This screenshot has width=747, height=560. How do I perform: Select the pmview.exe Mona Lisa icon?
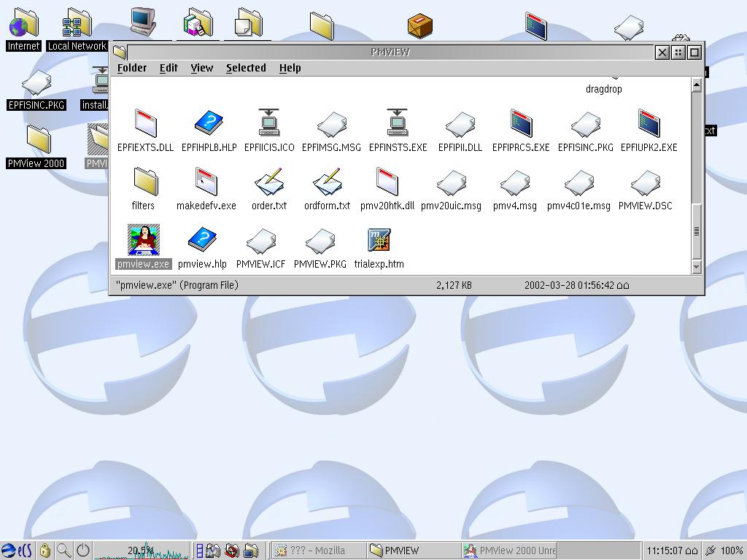(144, 239)
